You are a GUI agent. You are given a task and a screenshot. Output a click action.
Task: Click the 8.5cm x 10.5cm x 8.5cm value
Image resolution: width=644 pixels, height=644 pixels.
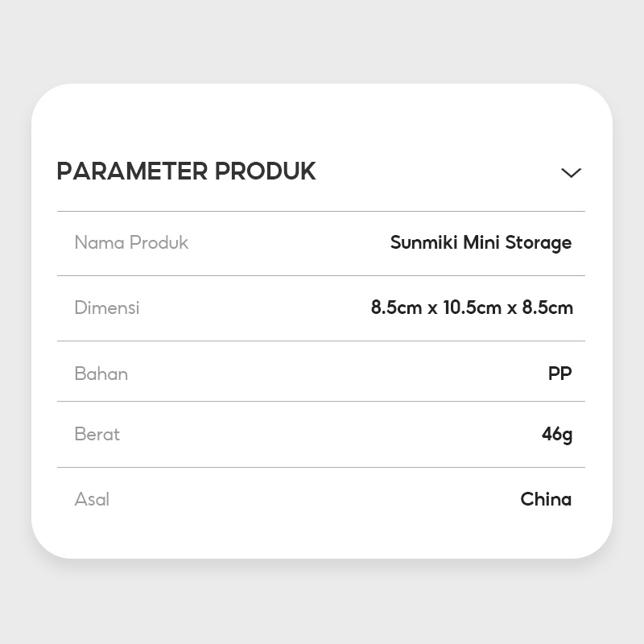click(472, 308)
